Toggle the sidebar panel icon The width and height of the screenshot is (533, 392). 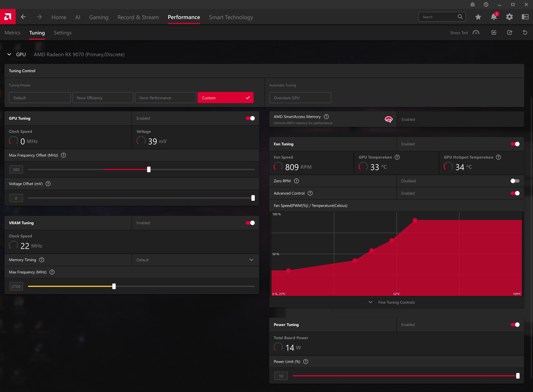525,17
